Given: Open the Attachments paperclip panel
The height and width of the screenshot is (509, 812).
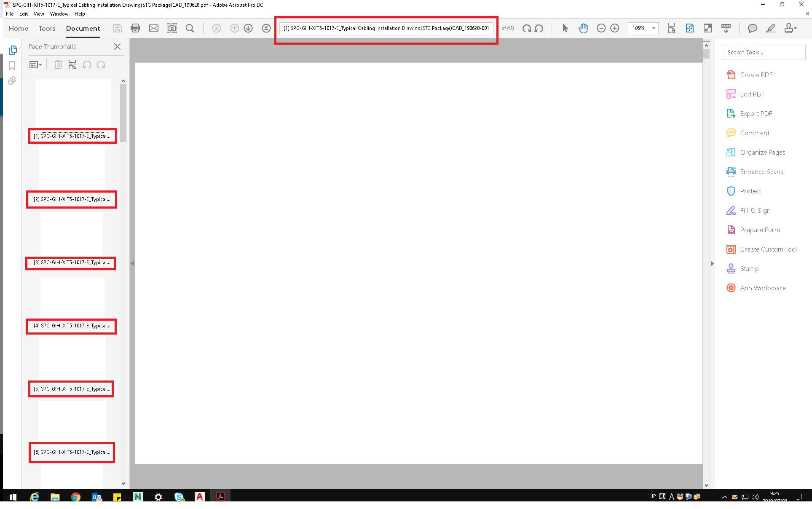Looking at the screenshot, I should 12,80.
